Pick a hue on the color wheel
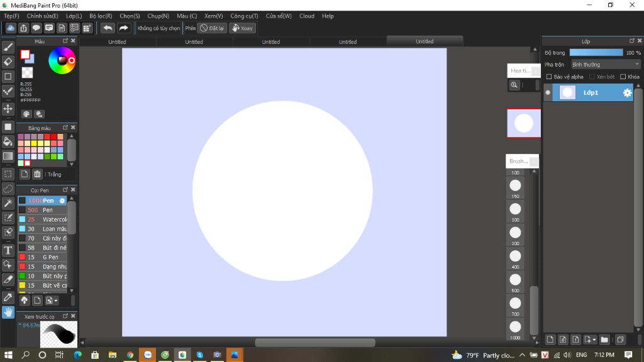 (x=62, y=60)
